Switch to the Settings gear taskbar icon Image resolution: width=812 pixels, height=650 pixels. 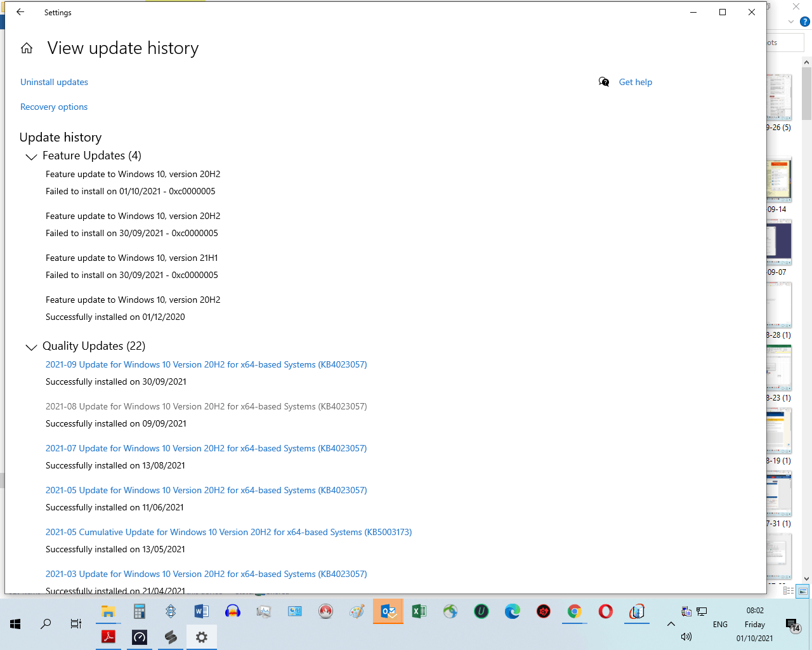coord(202,637)
